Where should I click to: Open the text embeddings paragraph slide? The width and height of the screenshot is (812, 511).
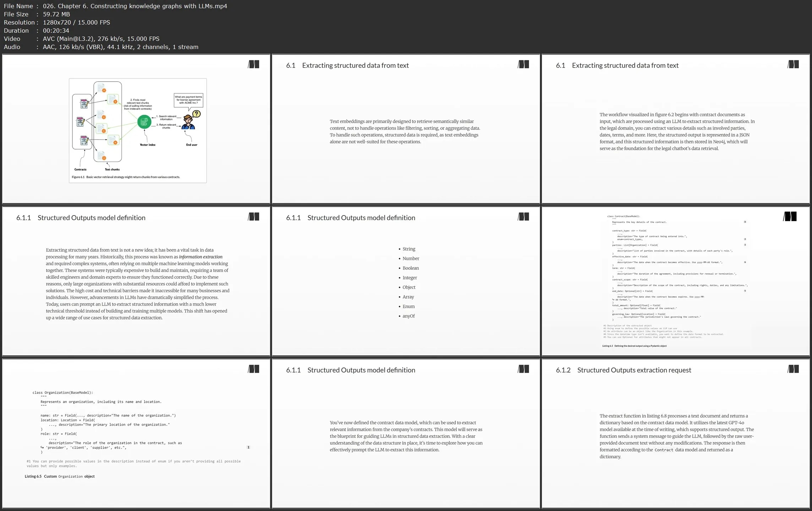tap(405, 129)
